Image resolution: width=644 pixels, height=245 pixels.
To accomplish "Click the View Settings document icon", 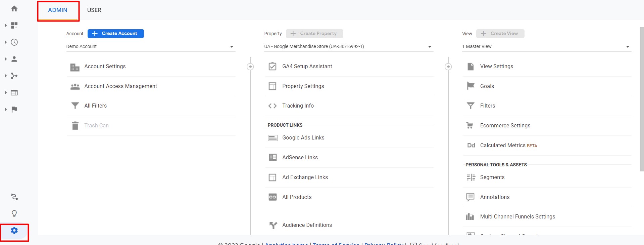I will pyautogui.click(x=470, y=67).
